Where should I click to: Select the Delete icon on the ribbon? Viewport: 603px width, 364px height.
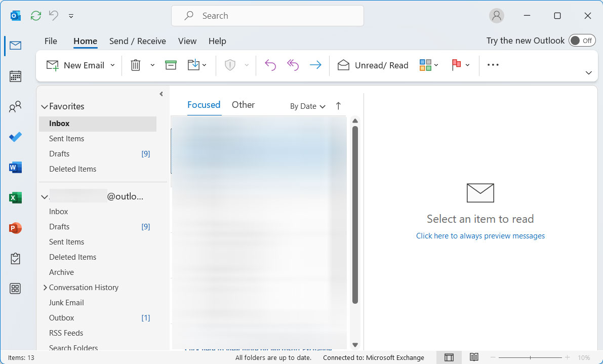[x=136, y=65]
